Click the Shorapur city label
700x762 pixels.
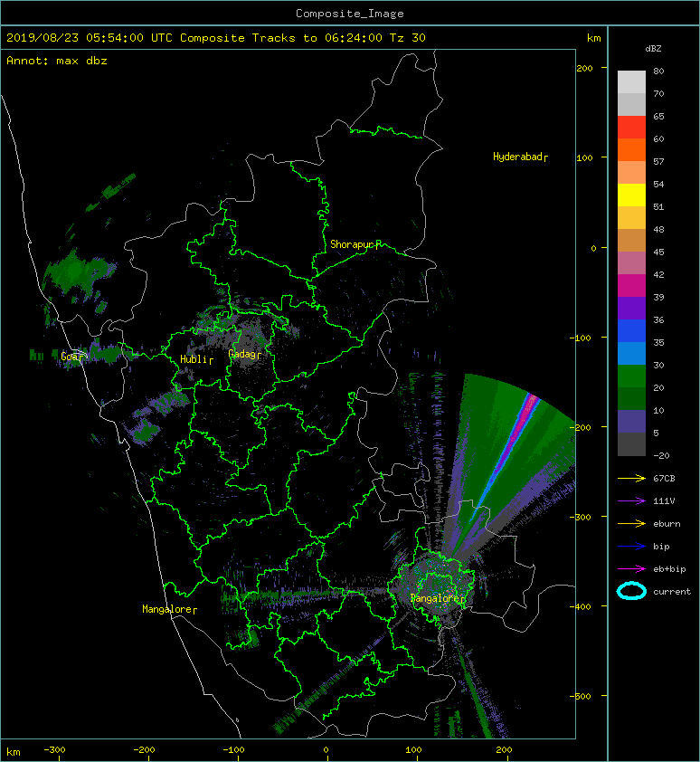355,244
